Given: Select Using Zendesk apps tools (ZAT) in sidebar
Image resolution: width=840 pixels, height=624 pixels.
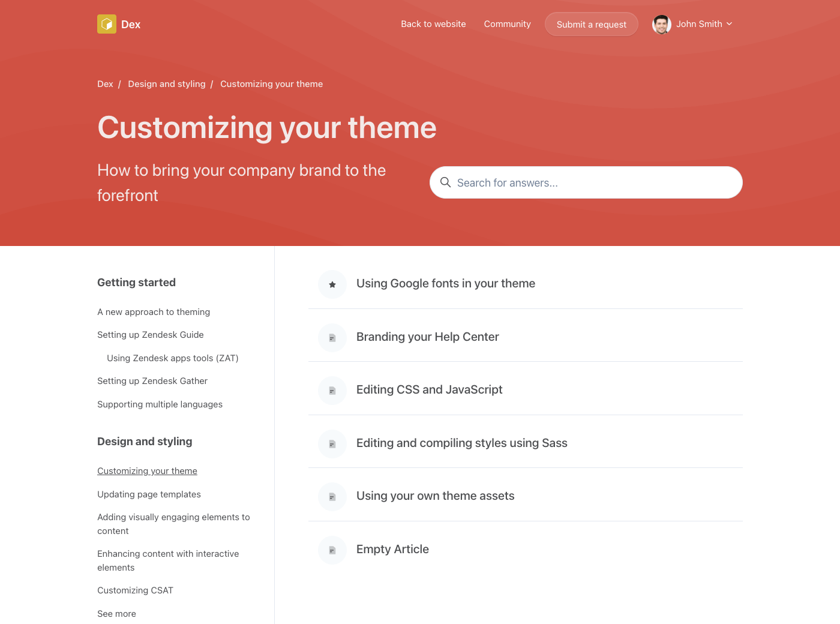Looking at the screenshot, I should (x=172, y=358).
